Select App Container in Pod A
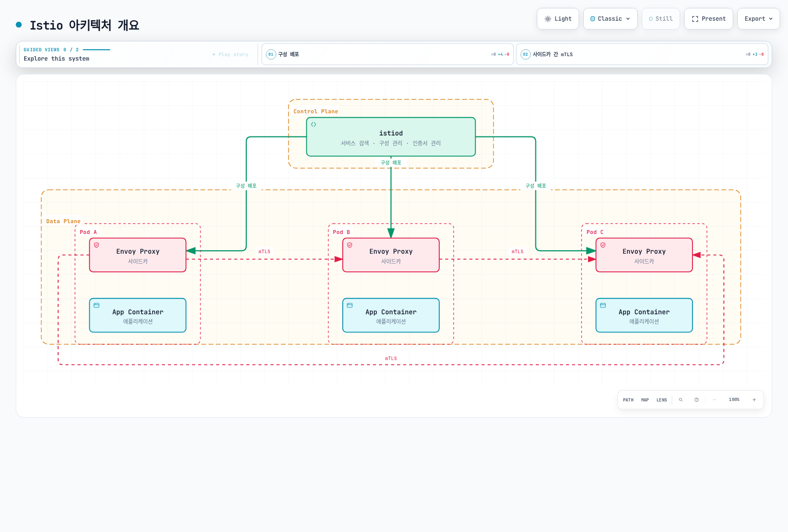The width and height of the screenshot is (788, 532). click(138, 315)
